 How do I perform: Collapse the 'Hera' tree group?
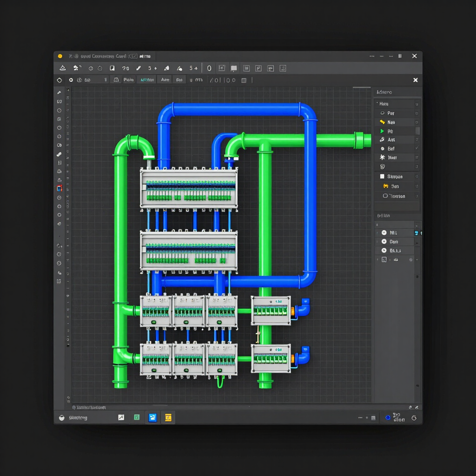(x=377, y=104)
